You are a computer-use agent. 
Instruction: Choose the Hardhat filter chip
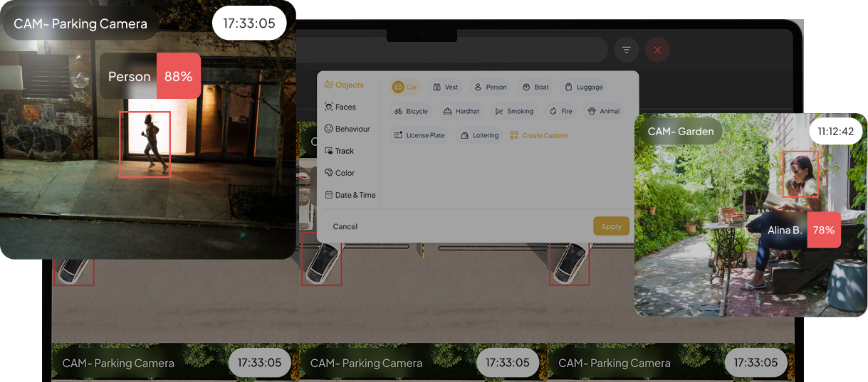point(461,111)
